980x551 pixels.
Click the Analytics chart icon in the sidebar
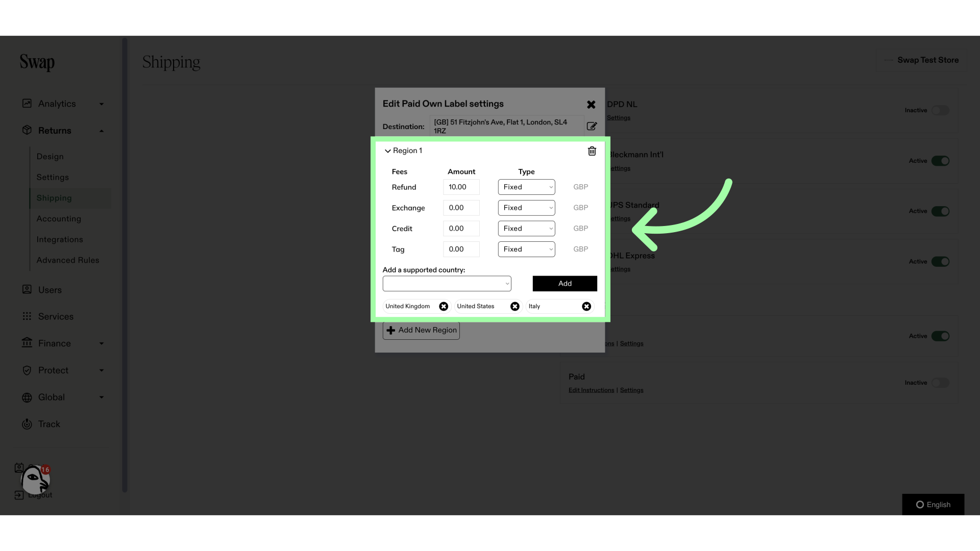pos(27,104)
